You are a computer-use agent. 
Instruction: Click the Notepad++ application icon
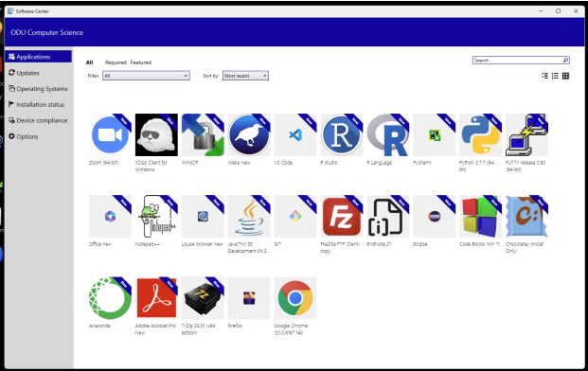pos(156,216)
